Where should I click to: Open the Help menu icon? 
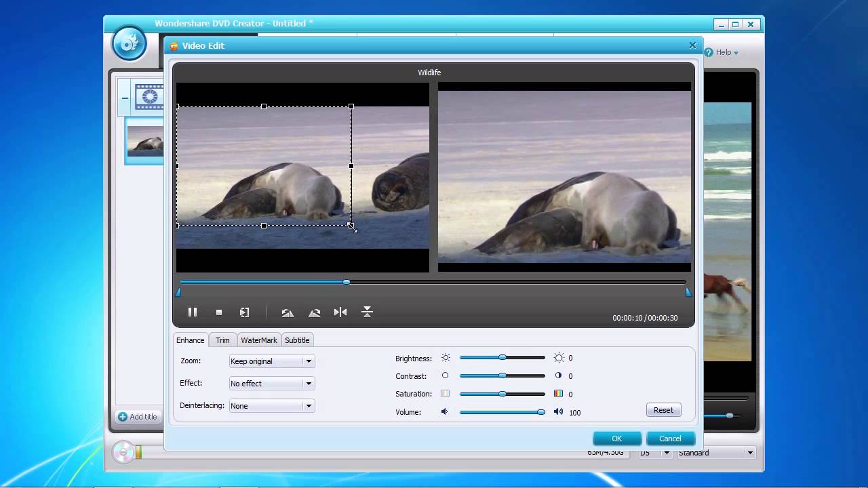coord(708,52)
